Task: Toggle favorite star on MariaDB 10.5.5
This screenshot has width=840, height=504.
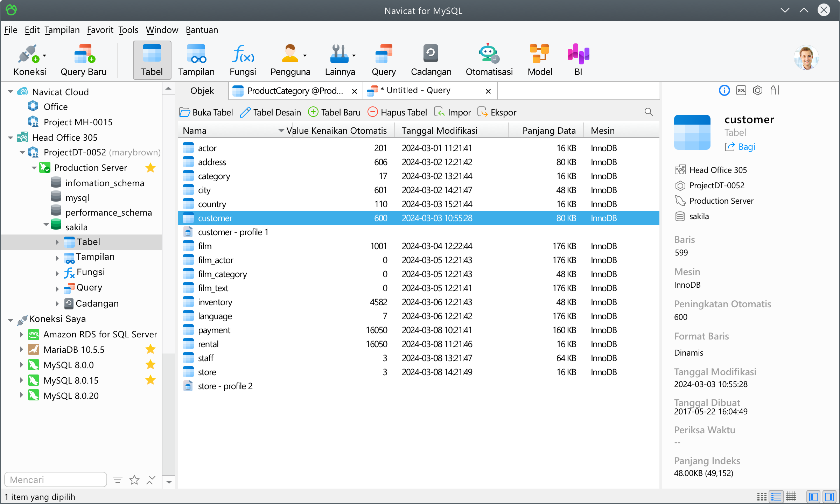Action: [x=150, y=349]
